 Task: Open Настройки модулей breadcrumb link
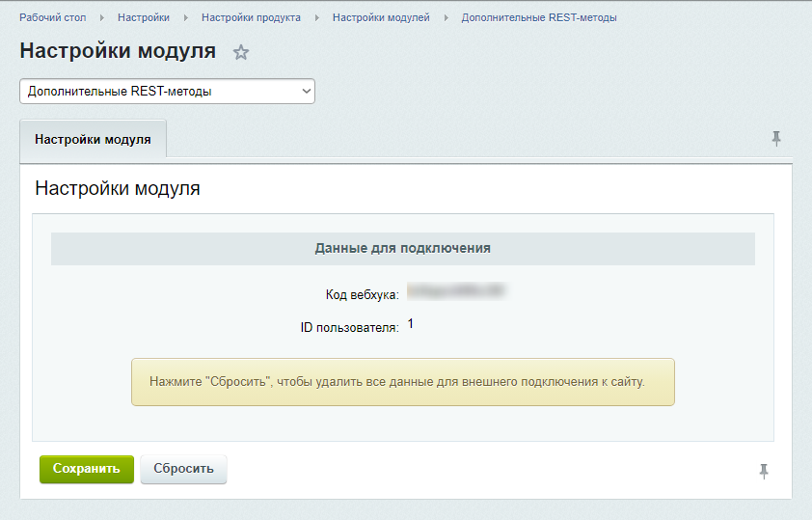(x=381, y=17)
